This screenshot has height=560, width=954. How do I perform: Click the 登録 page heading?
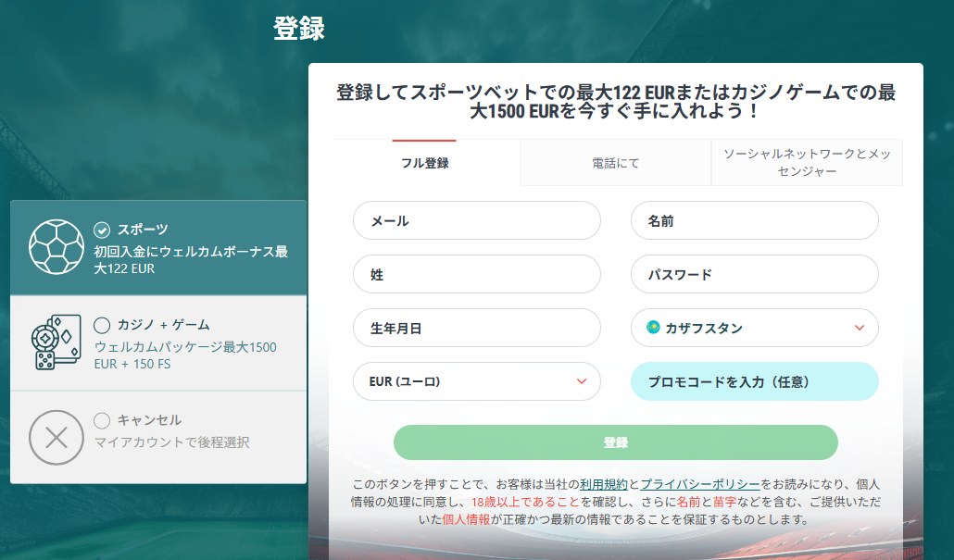point(299,28)
